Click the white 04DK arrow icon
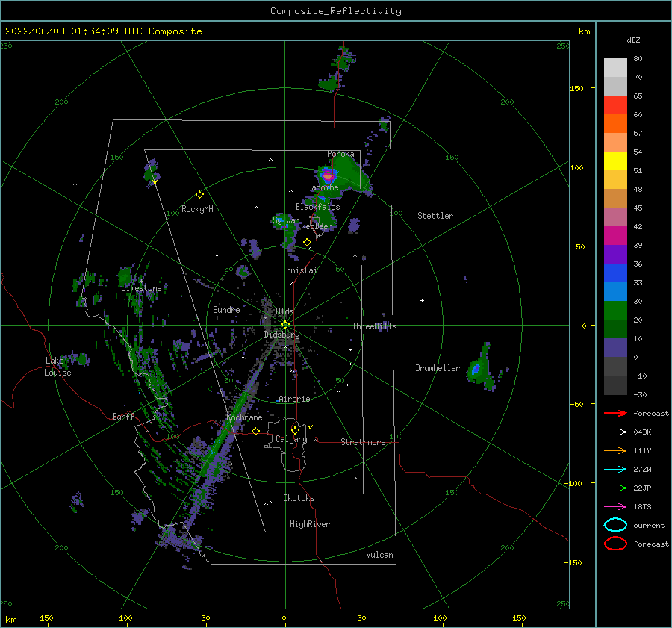The height and width of the screenshot is (628, 672). point(615,432)
